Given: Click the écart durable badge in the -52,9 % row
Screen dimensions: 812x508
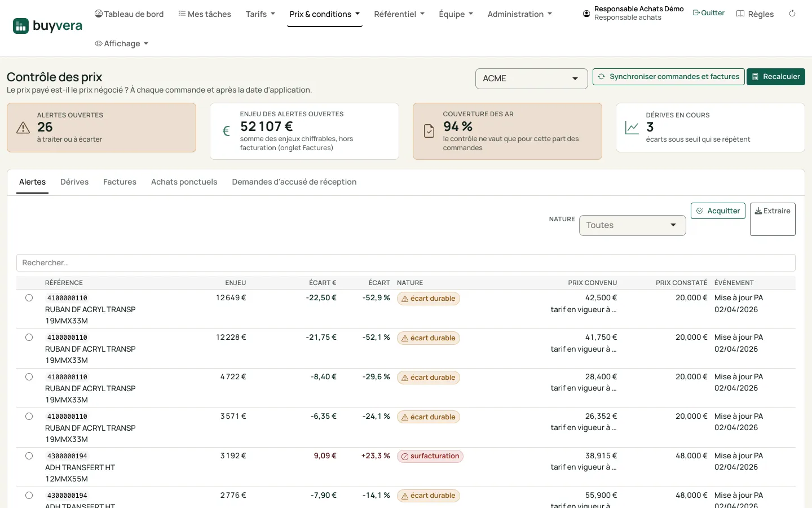Looking at the screenshot, I should (429, 299).
